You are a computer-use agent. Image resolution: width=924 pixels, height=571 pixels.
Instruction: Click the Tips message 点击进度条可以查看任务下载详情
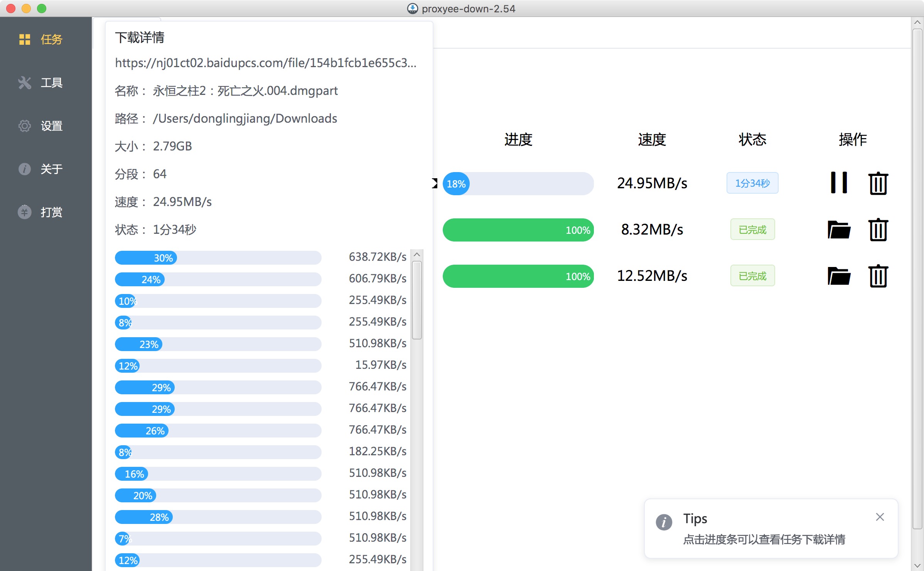[764, 539]
